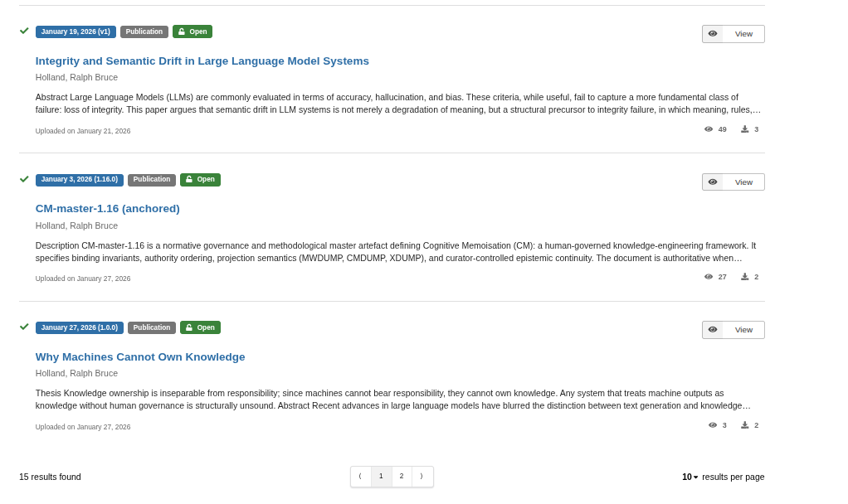Screen dimensions: 848x504
Task: Select page 1 in pagination
Action: coord(381,477)
